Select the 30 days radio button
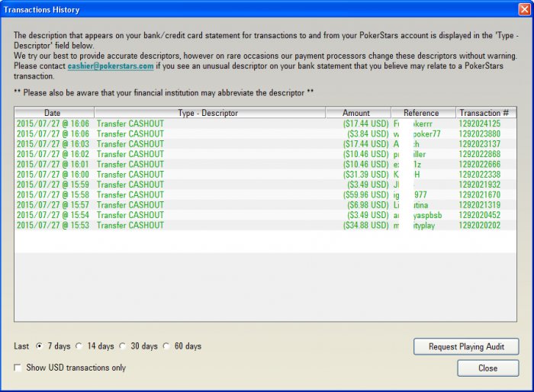This screenshot has height=392, width=534. tap(123, 346)
